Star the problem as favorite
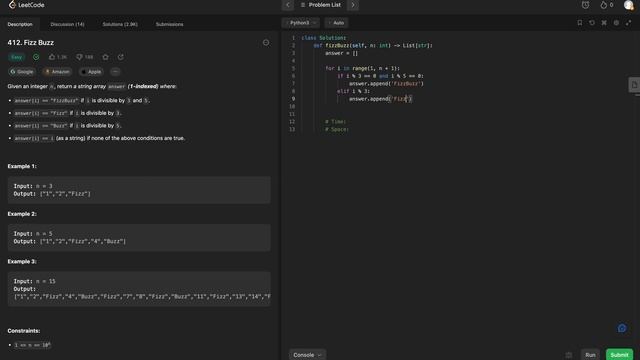Viewport: 640px width, 360px height. 106,57
